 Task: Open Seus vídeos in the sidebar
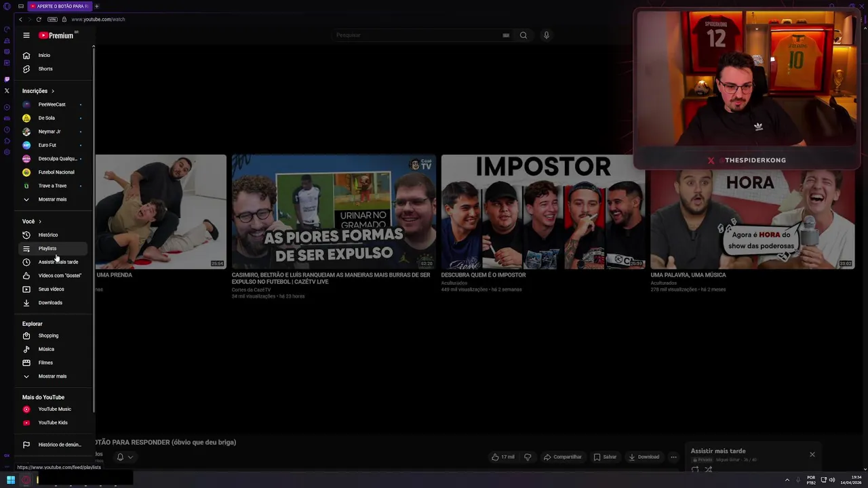tap(54, 289)
